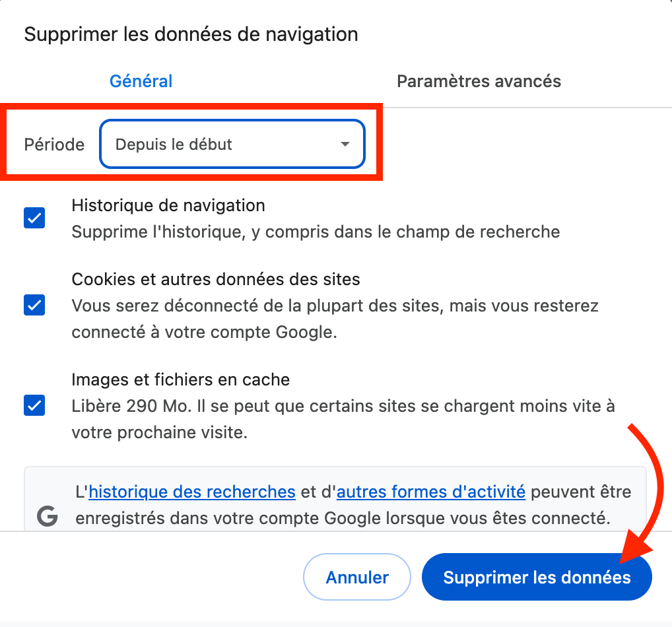Screen dimensions: 672x627
Task: Click the Google account activity notice box
Action: [x=336, y=504]
